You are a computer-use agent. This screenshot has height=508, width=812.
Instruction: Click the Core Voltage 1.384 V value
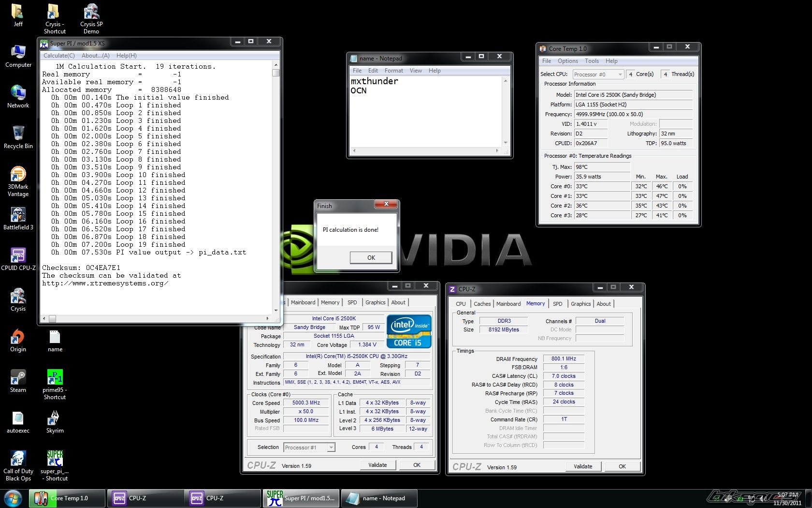tap(367, 345)
